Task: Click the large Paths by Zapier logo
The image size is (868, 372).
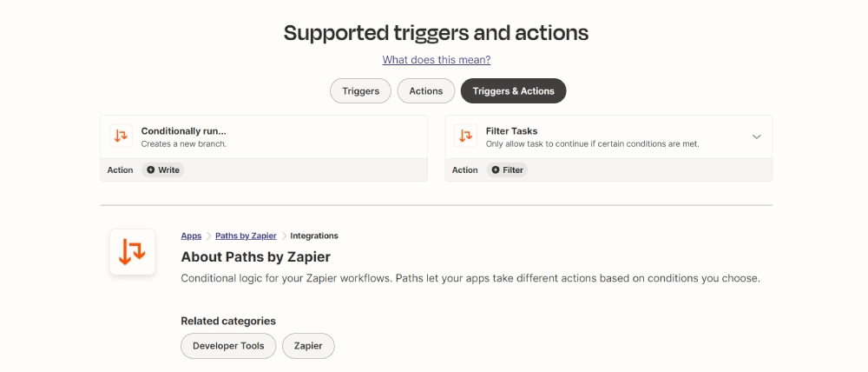Action: (132, 252)
